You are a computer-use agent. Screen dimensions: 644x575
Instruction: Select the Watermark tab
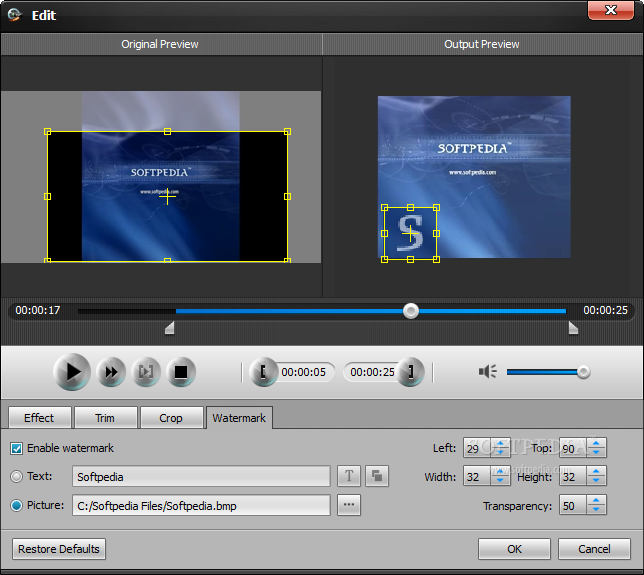pos(239,418)
